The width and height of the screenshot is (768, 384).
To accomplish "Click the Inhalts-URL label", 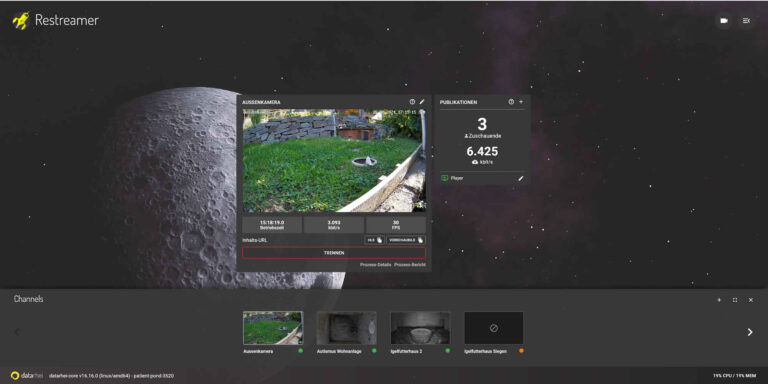I will (255, 240).
